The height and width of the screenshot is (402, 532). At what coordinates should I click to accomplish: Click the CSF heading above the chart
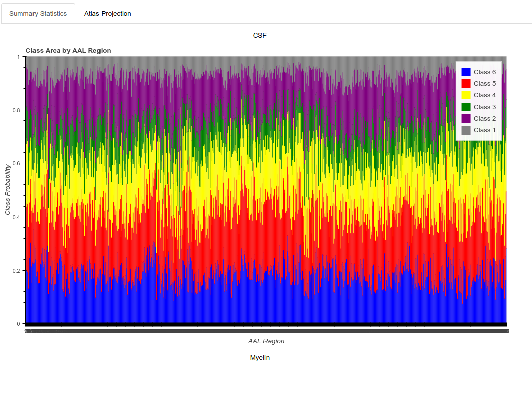point(259,36)
